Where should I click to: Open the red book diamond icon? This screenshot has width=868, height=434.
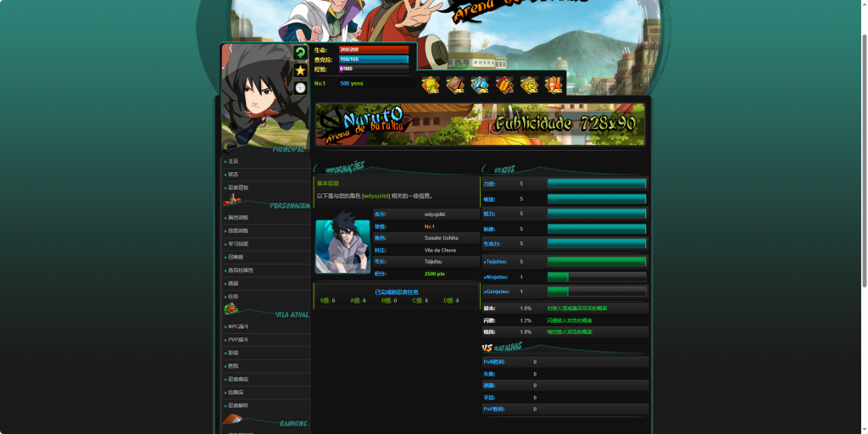[455, 85]
